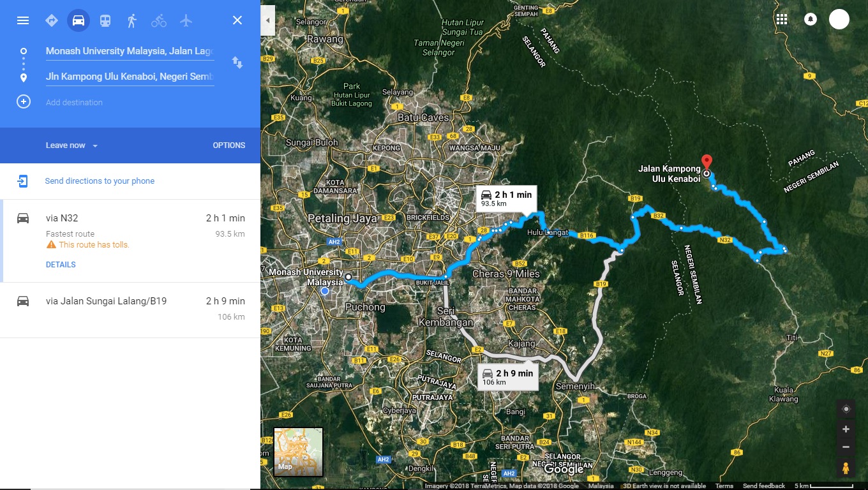Screen dimensions: 868x490
Task: View DETAILS for the via N32 route
Action: tap(60, 264)
